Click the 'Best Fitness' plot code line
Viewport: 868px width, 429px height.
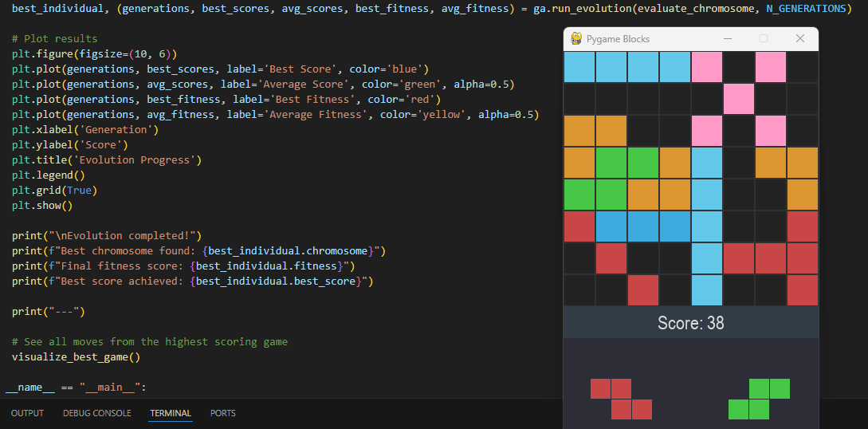click(x=226, y=99)
